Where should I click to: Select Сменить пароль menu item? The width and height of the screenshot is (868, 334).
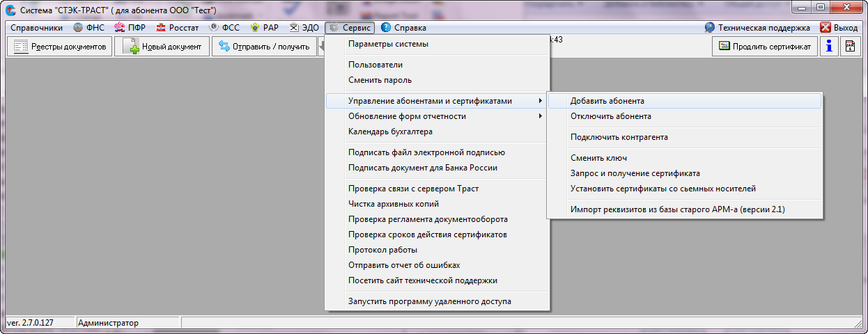(437, 80)
